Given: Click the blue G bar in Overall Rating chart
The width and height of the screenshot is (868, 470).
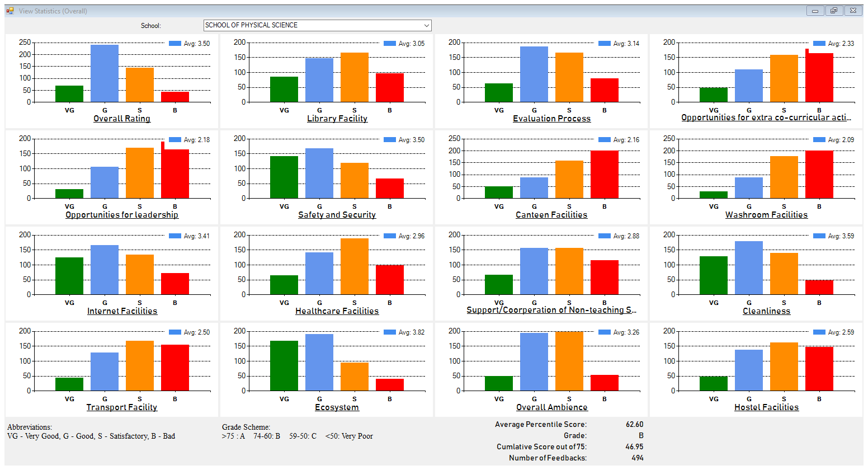Looking at the screenshot, I should pyautogui.click(x=105, y=74).
